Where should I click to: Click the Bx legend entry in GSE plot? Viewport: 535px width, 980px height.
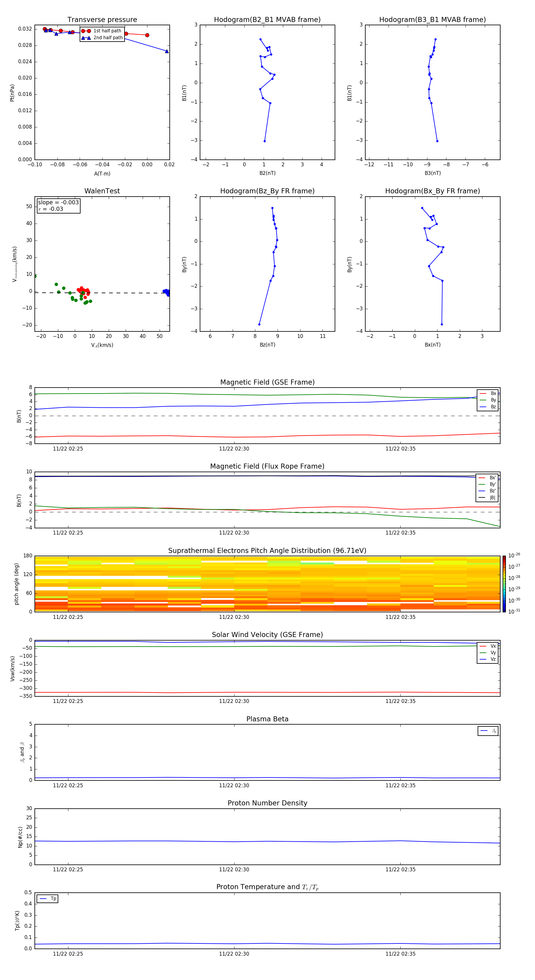[488, 393]
